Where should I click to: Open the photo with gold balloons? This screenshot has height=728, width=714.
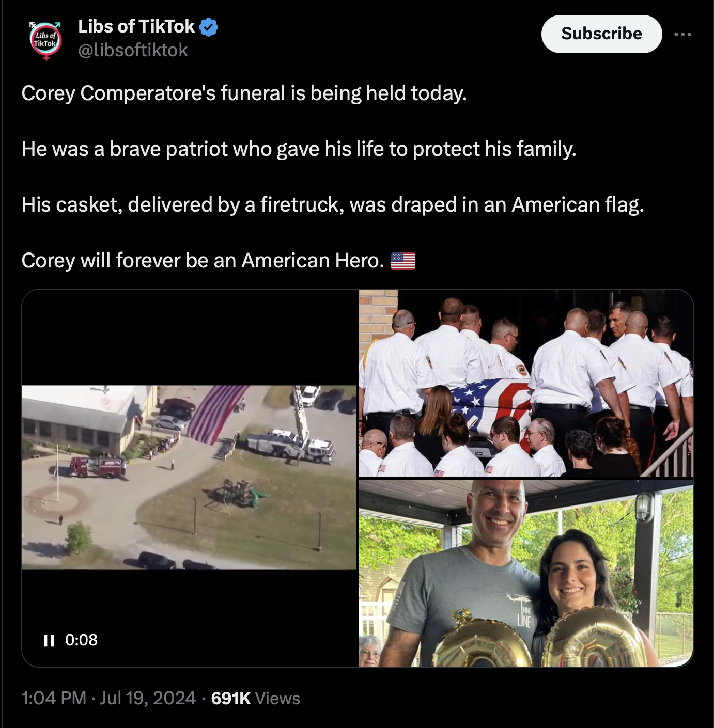point(526,573)
